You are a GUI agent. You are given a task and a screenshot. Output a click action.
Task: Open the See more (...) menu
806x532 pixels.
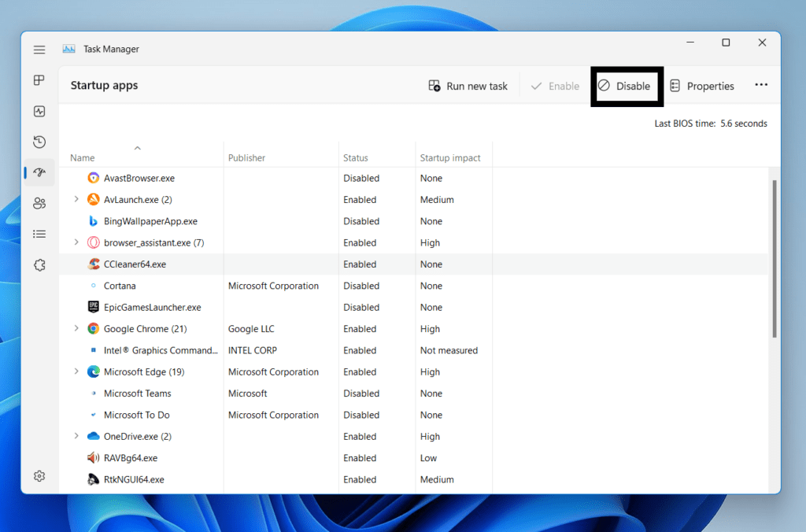click(x=761, y=85)
